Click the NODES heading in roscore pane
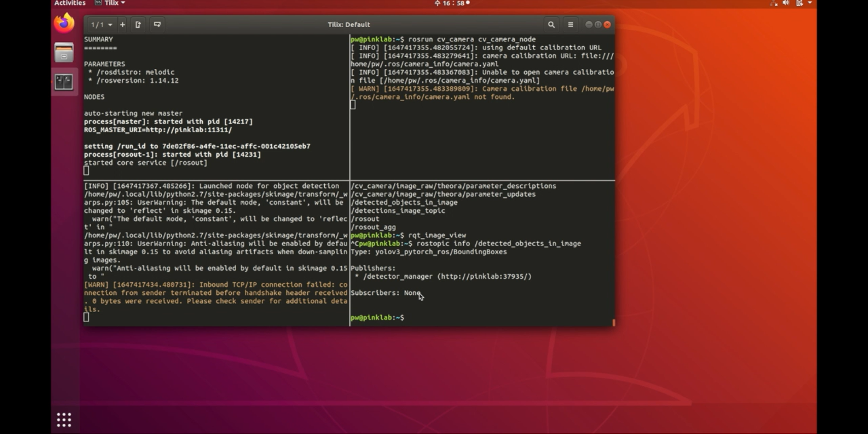This screenshot has height=434, width=868. point(94,97)
